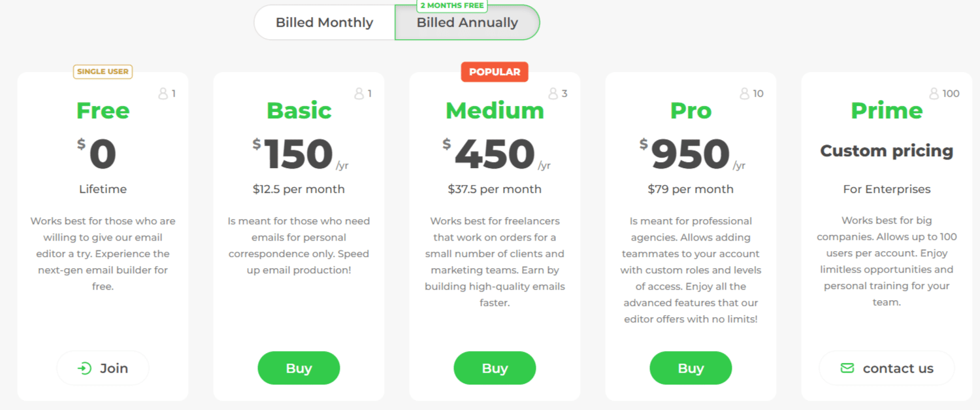Click the 2 MONTHS FREE badge
The image size is (980, 410).
(x=452, y=6)
